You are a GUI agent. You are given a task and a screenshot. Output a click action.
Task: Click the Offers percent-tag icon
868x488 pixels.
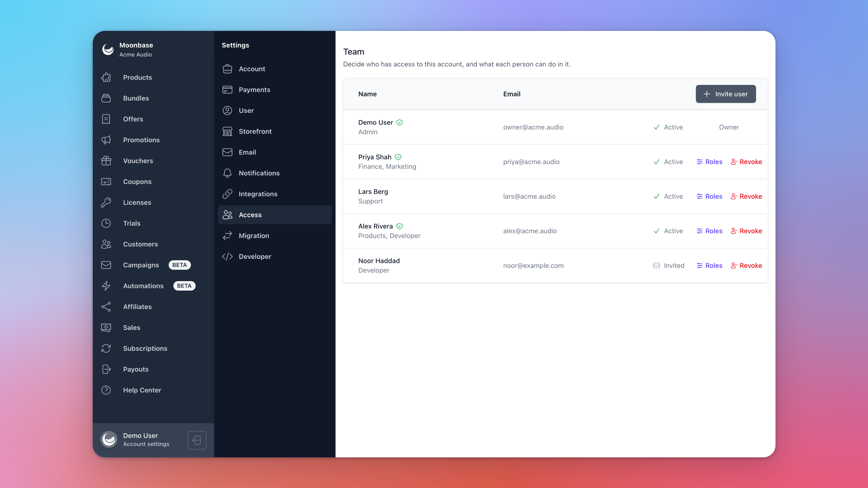106,119
